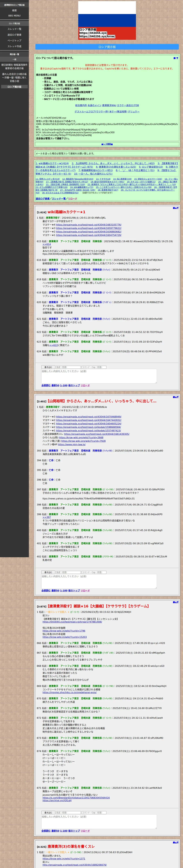Open スレッド一覧 link below the thread list

tap(59, 198)
